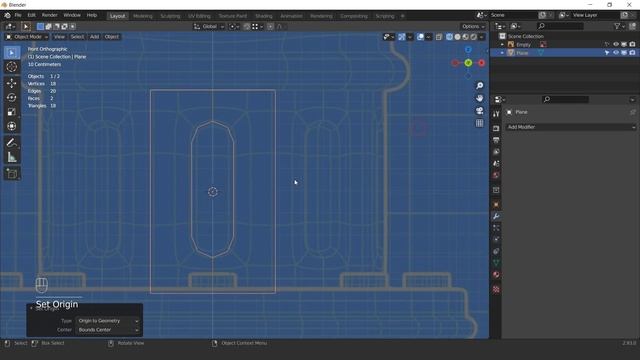Switch to the Modeling workspace tab
Viewport: 640px width, 360px height.
pos(143,16)
